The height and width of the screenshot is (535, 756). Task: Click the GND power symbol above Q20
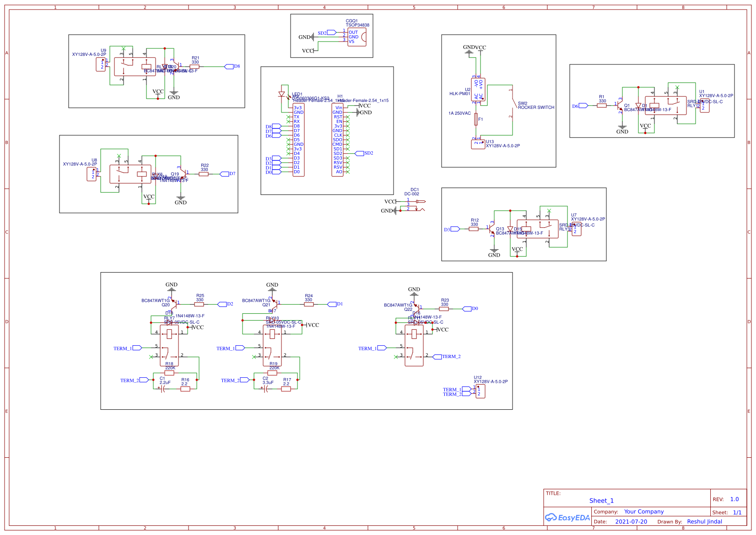(171, 289)
